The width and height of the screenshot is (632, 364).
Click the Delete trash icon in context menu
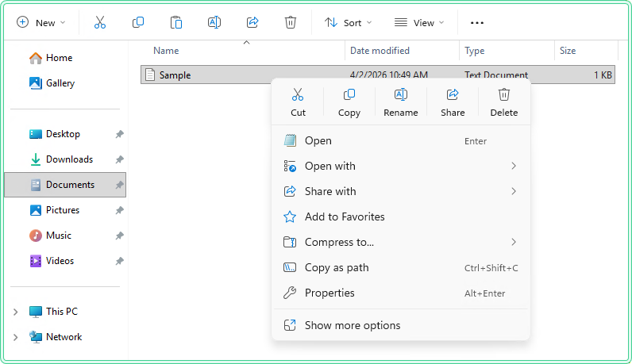[x=504, y=95]
